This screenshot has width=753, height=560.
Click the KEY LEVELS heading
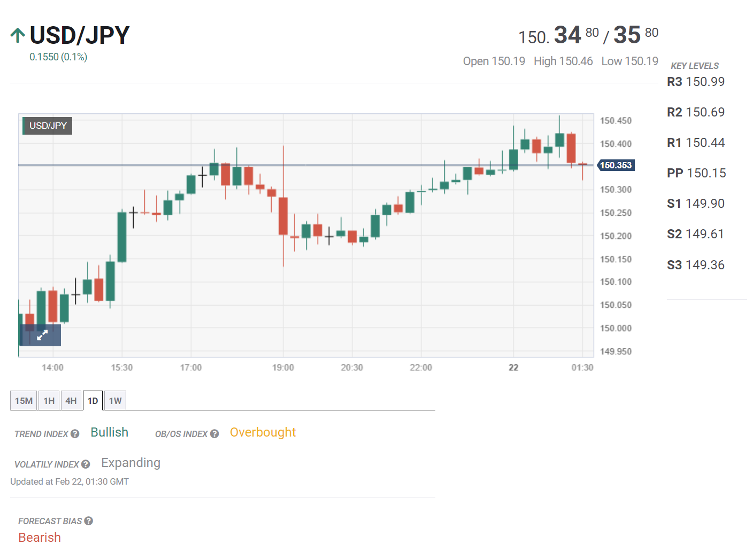pyautogui.click(x=695, y=66)
